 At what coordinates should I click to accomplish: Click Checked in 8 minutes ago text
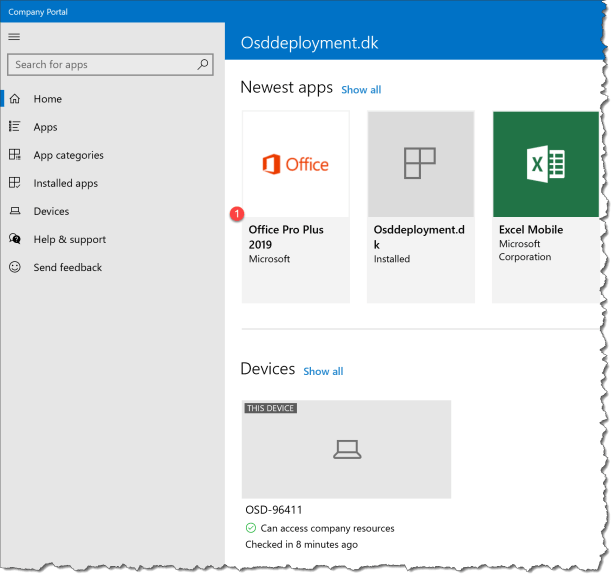[301, 544]
